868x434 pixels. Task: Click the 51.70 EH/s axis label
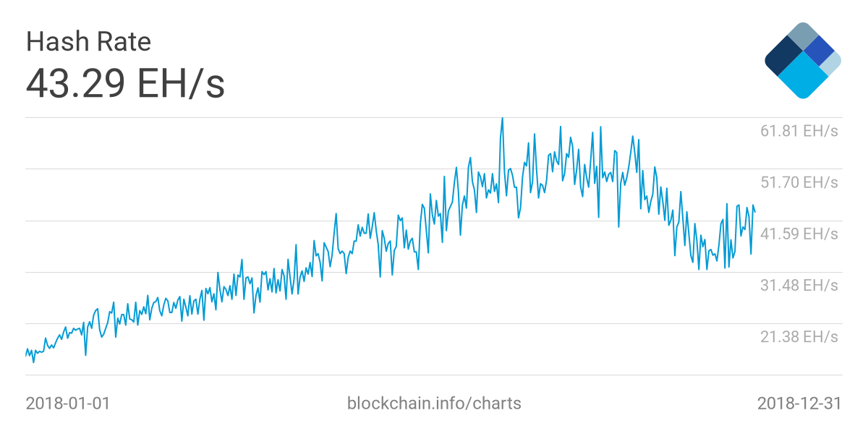(799, 182)
